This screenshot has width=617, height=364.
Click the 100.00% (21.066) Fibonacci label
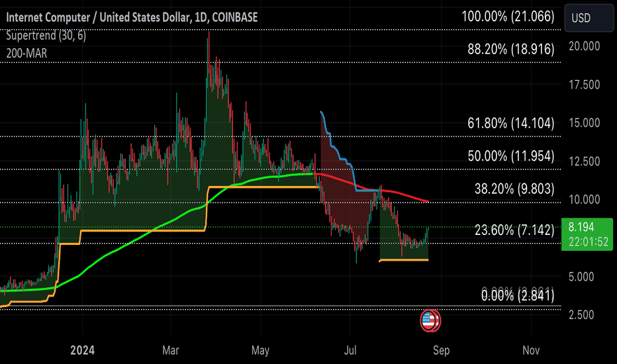pos(508,16)
